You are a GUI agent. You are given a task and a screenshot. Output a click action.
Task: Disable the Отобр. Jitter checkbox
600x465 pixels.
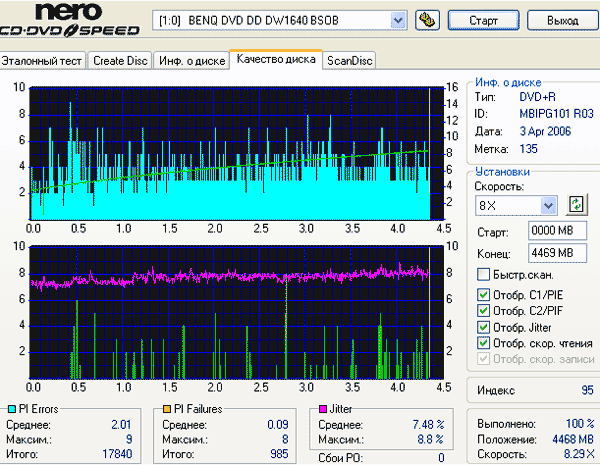click(x=483, y=327)
